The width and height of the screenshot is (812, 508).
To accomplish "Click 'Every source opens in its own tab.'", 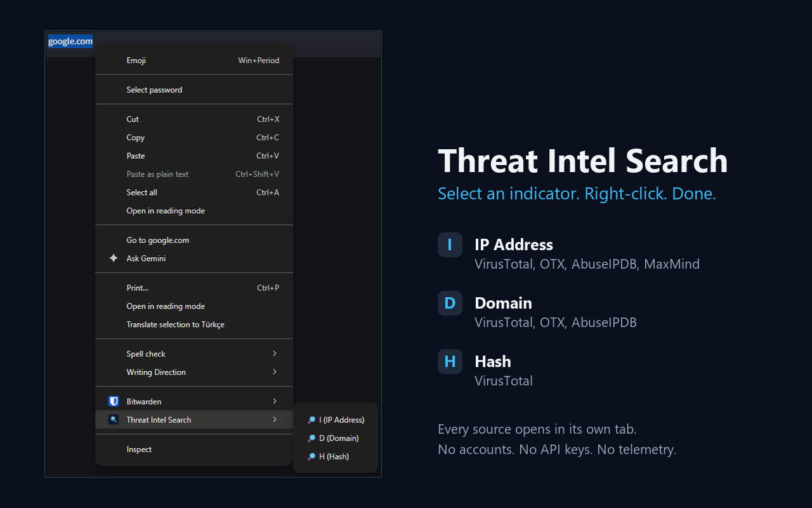I will (537, 430).
